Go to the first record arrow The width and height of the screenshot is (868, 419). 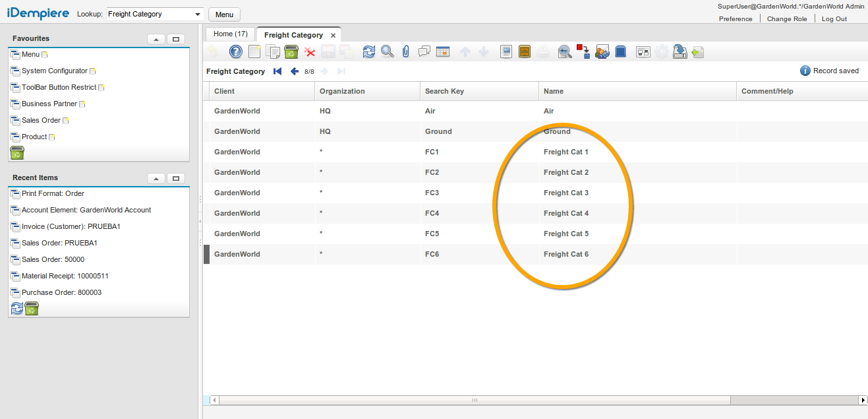277,71
